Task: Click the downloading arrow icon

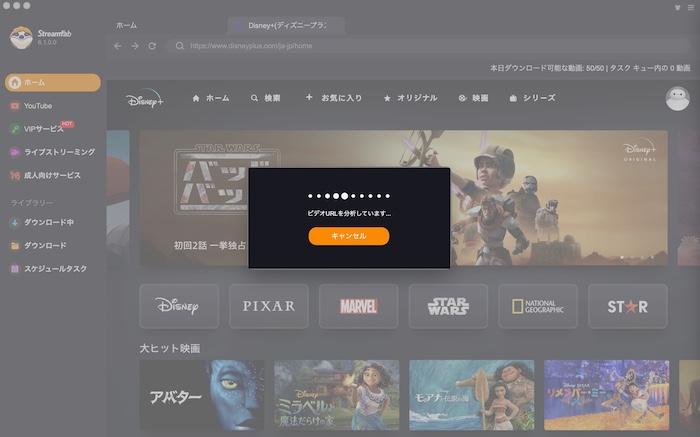Action: 15,222
